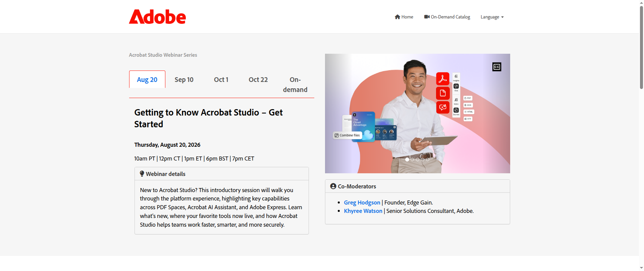Image resolution: width=644 pixels, height=271 pixels.
Task: Click the "10am PT | 12pm CT" time line
Action: tap(194, 159)
